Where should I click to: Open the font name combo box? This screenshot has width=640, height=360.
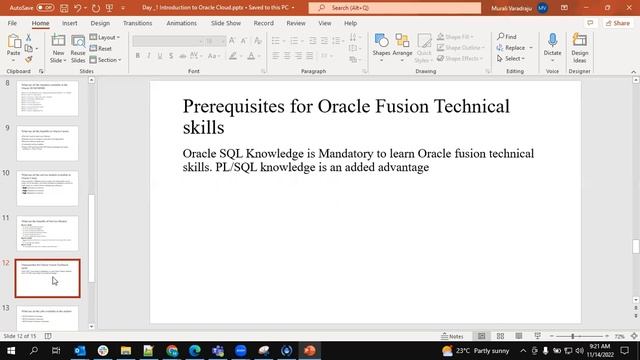(168, 41)
